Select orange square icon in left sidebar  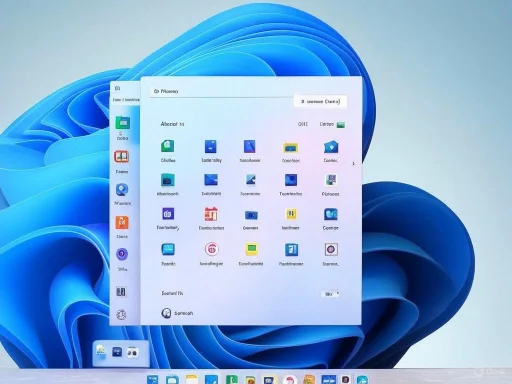coord(122,222)
